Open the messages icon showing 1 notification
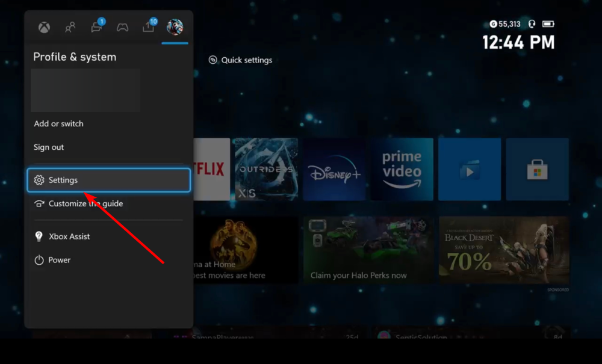Screen dimensions: 602x364 click(96, 26)
